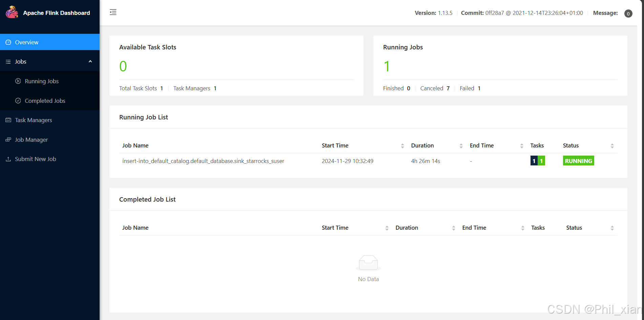Click the Apache Flink squirrel logo

click(12, 13)
